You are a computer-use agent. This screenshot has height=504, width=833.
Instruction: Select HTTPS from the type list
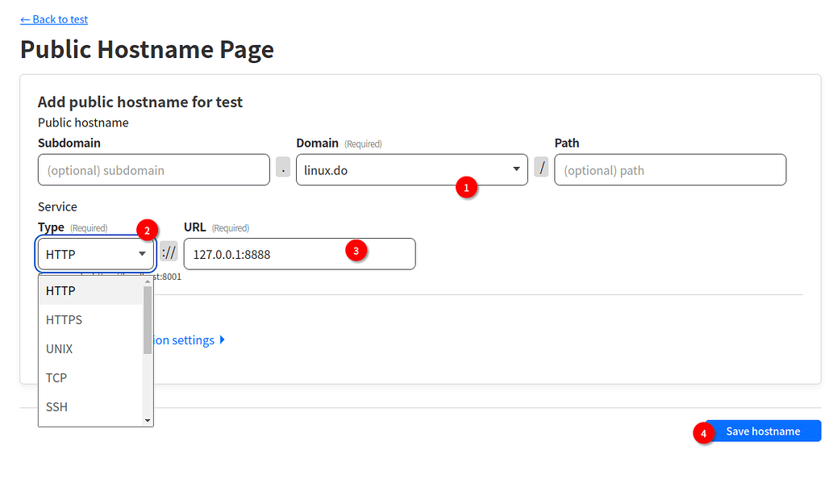pyautogui.click(x=65, y=320)
